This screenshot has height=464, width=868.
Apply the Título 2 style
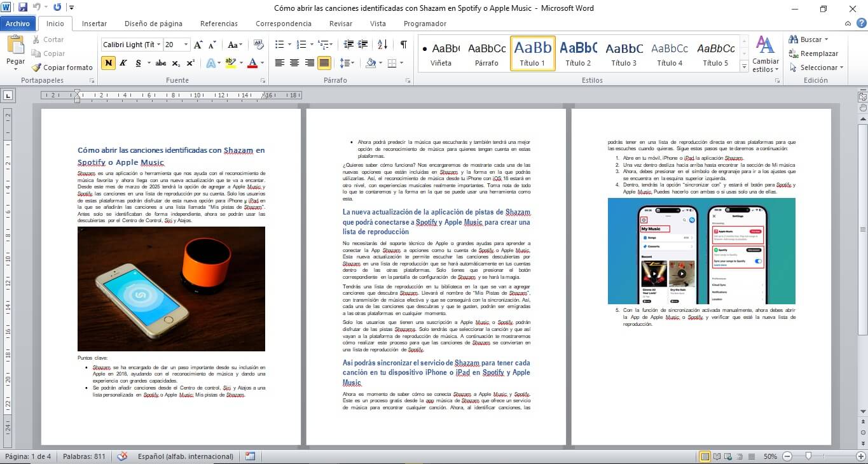[578, 53]
